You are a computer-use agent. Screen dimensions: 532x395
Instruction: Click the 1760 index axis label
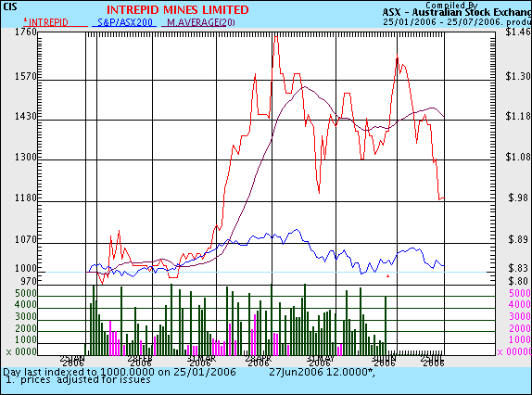25,32
